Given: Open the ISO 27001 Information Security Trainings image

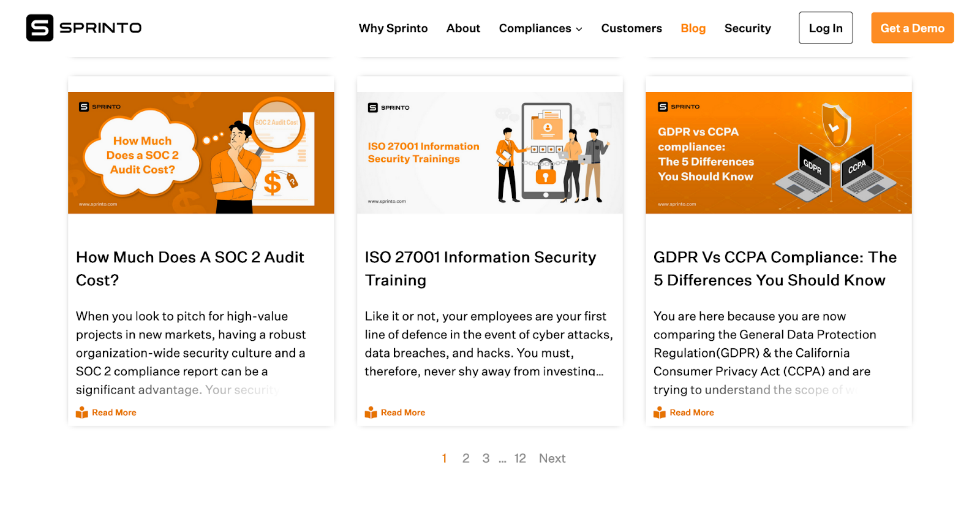Looking at the screenshot, I should click(x=490, y=153).
